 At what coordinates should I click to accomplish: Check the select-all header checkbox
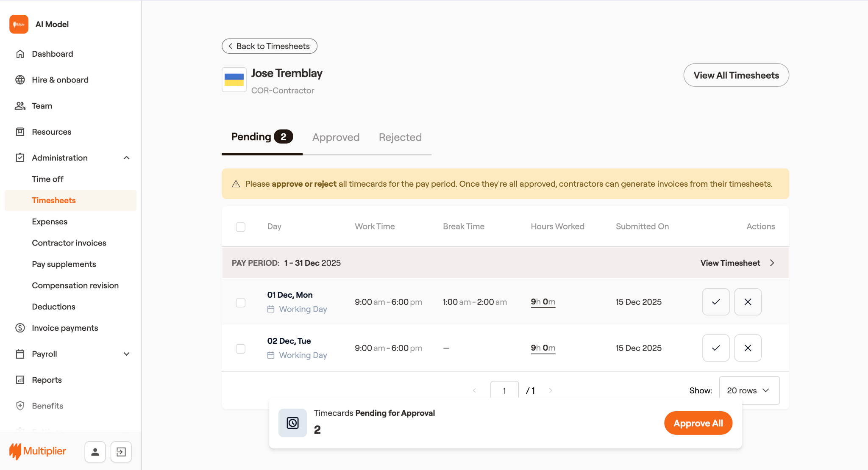click(241, 227)
